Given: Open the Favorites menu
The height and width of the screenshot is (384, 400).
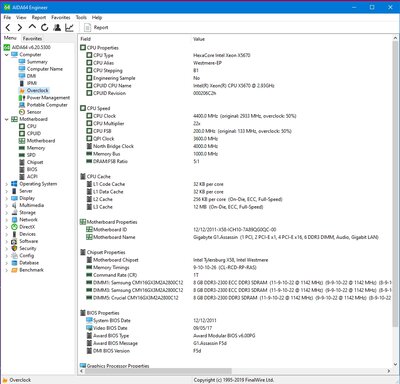Looking at the screenshot, I should click(61, 17).
